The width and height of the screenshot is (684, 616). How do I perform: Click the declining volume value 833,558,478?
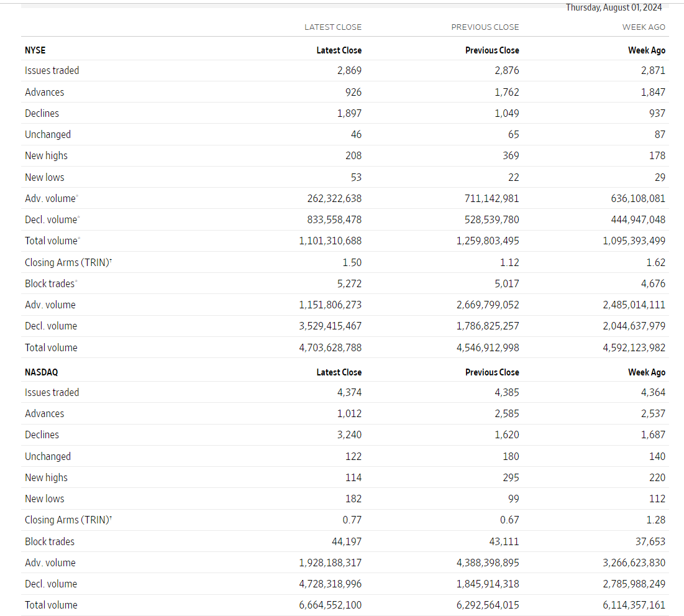335,219
